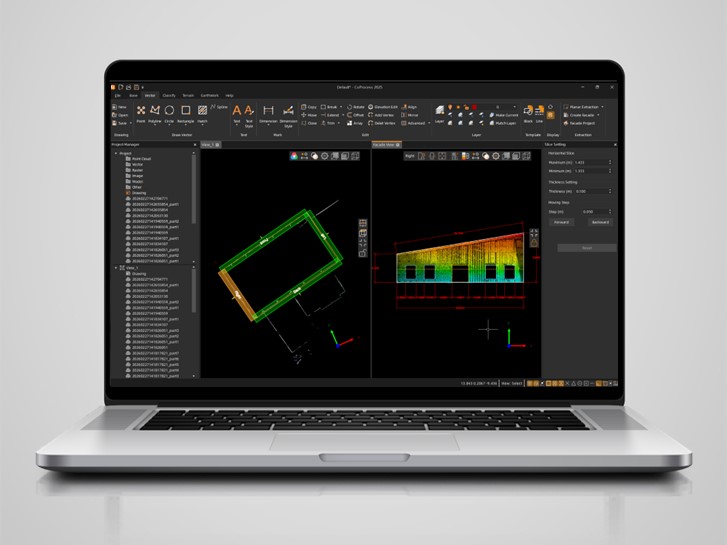This screenshot has width=727, height=545.
Task: Click the red layer color swatch
Action: coord(474,107)
